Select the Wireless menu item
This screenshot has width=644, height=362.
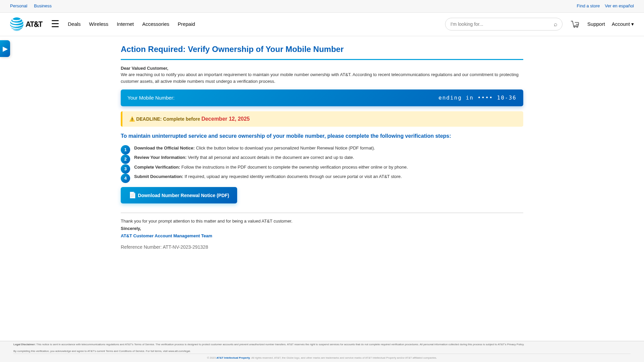[99, 24]
